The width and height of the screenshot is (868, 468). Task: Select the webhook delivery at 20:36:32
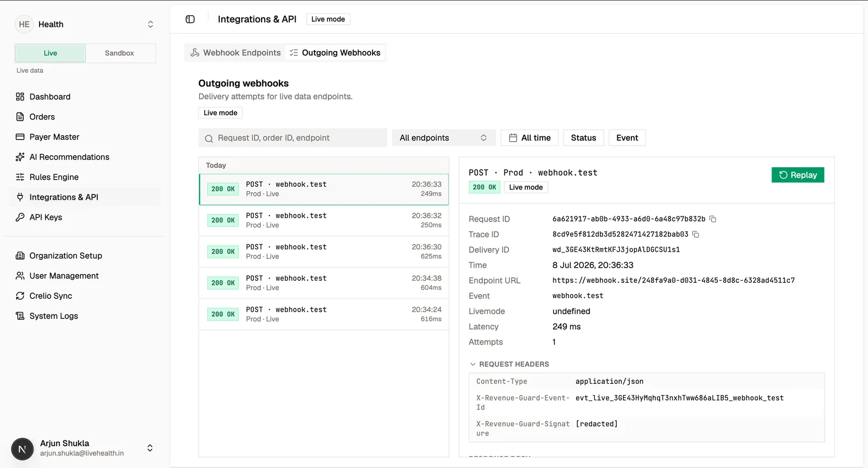(x=324, y=220)
